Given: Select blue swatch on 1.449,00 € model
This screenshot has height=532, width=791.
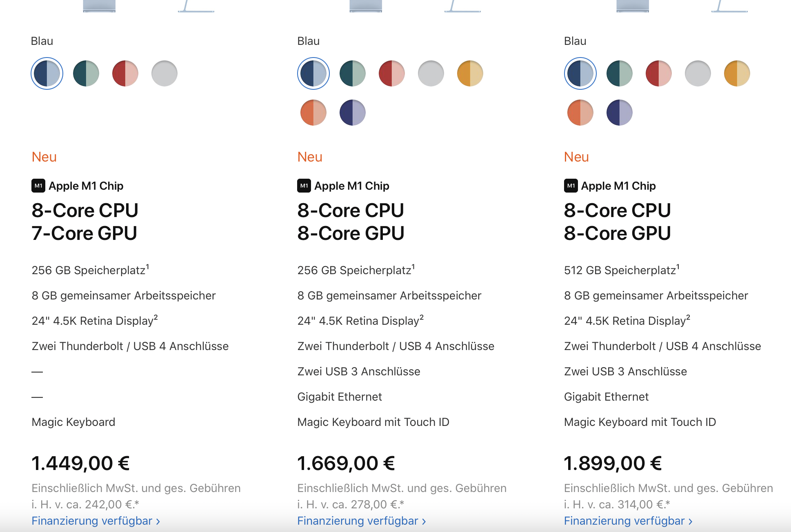Looking at the screenshot, I should pyautogui.click(x=47, y=73).
